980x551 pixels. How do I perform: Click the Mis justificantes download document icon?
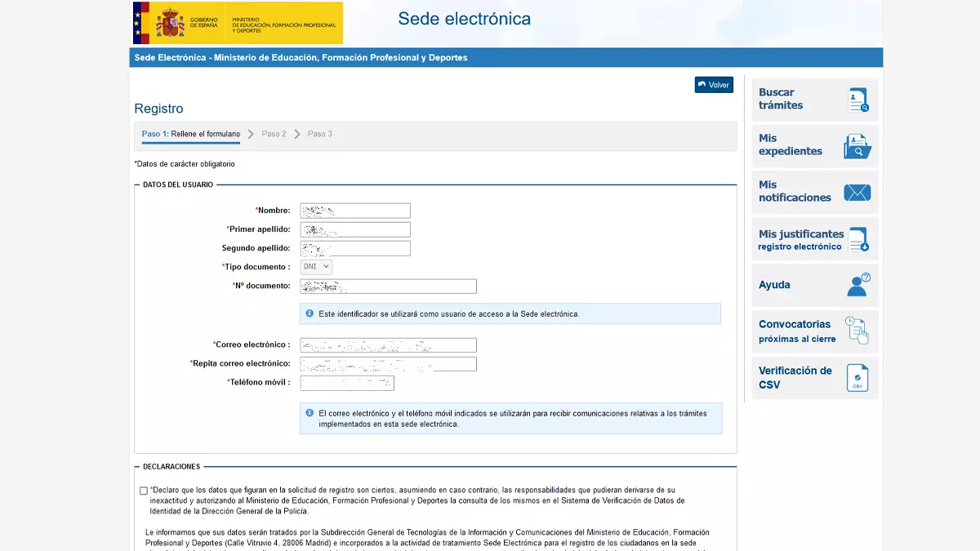pos(857,239)
